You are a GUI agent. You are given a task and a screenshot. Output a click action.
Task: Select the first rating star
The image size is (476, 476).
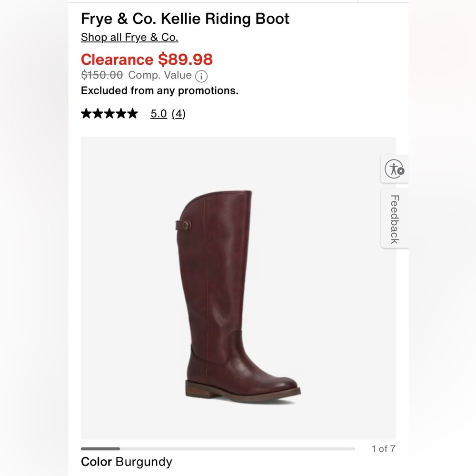[x=87, y=113]
